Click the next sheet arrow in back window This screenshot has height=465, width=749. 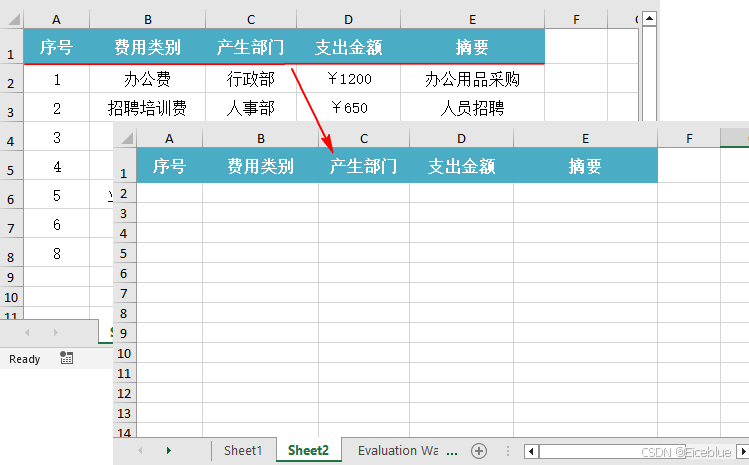(56, 332)
